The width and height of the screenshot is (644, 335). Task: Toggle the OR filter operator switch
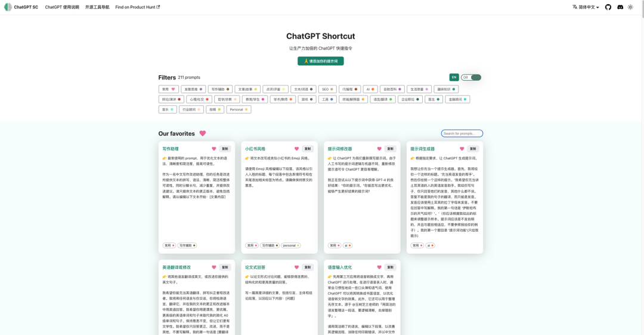pyautogui.click(x=471, y=78)
